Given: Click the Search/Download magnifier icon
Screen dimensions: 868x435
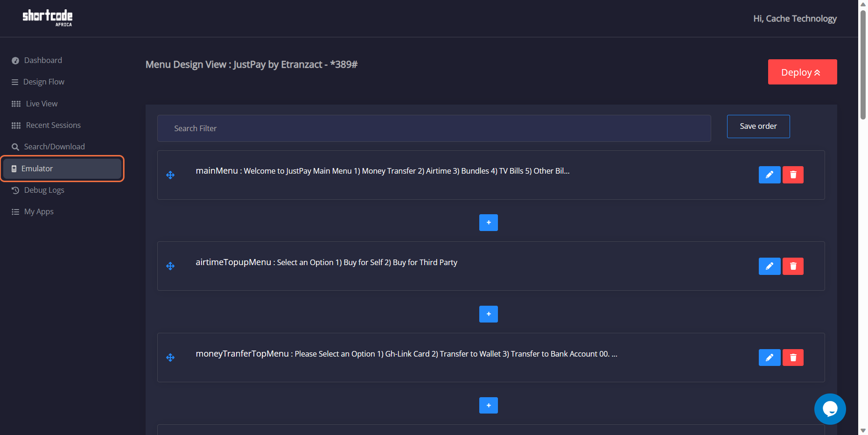Looking at the screenshot, I should (x=15, y=147).
